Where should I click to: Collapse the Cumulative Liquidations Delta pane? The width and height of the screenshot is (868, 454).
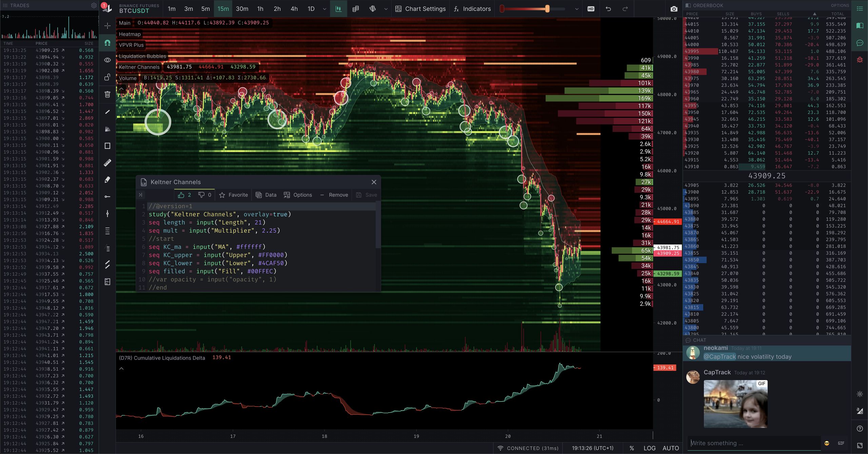[x=121, y=369]
